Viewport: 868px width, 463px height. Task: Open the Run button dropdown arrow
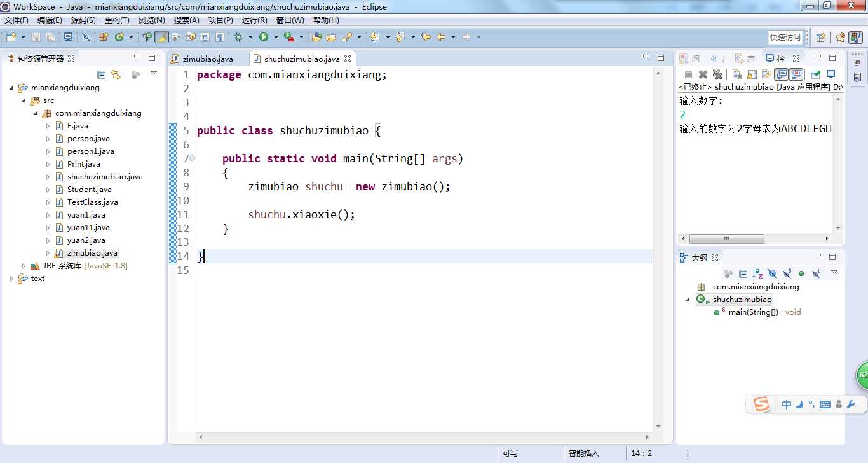coord(275,37)
